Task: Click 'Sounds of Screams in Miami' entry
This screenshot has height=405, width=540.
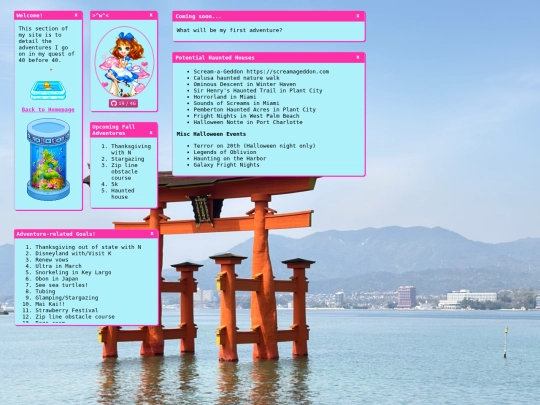Action: (236, 103)
